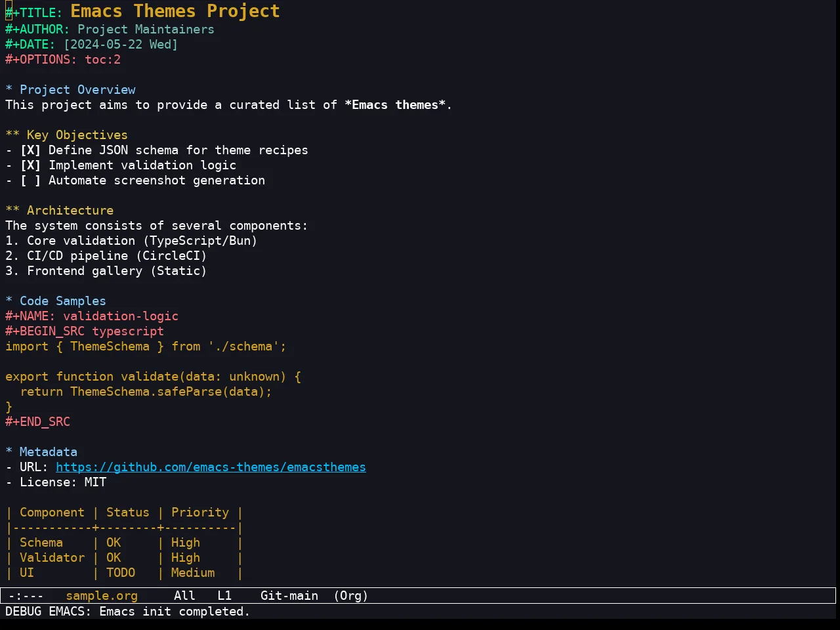Click the echo area Emacs init completed message
840x630 pixels.
tap(128, 612)
